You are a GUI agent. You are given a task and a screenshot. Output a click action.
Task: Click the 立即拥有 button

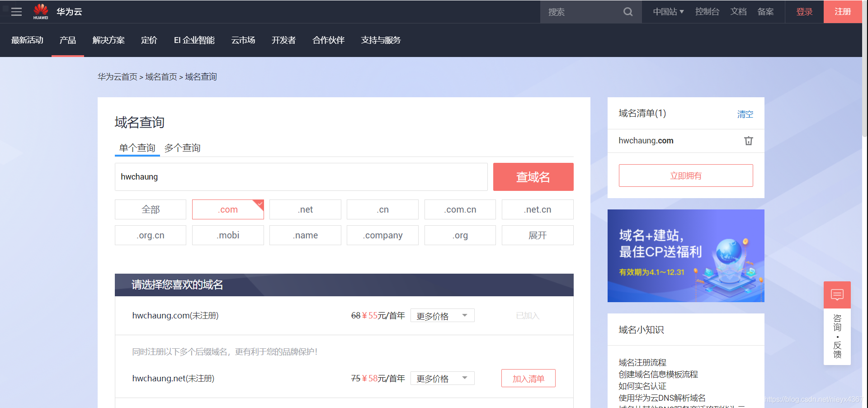click(x=685, y=176)
